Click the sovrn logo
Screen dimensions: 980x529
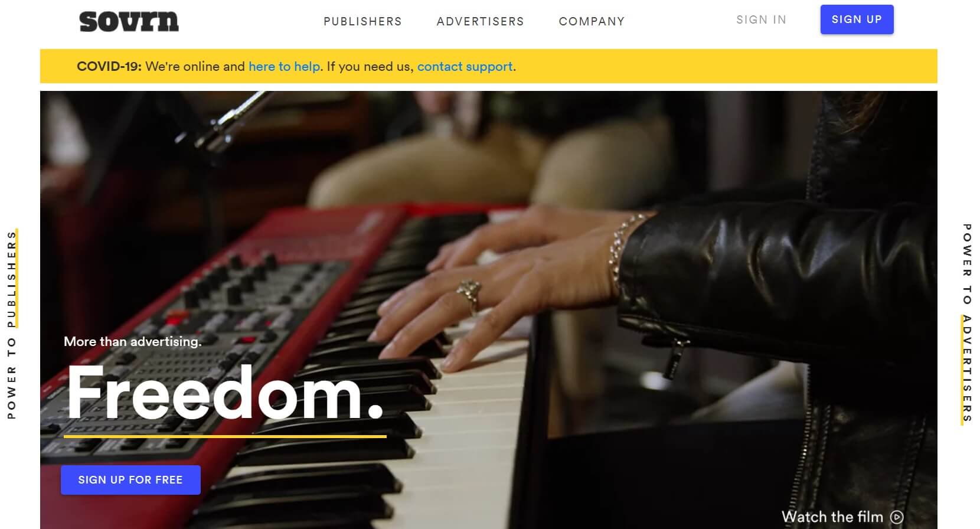point(129,21)
